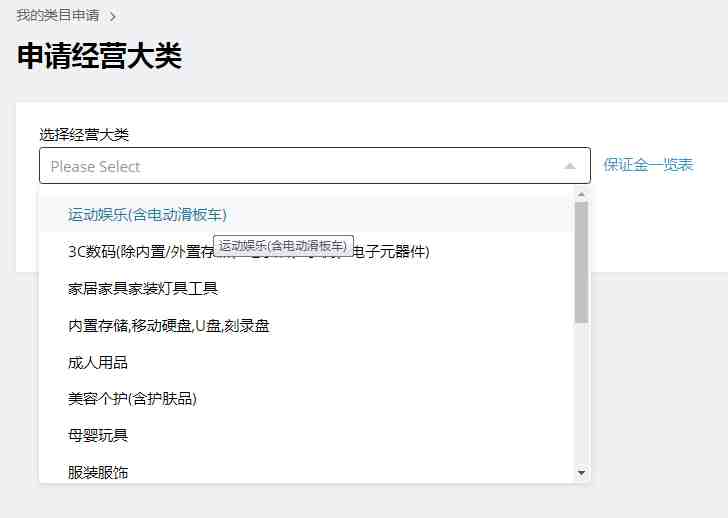Screen dimensions: 728x518
Task: Click the scrollbar down arrow button
Action: click(x=581, y=473)
